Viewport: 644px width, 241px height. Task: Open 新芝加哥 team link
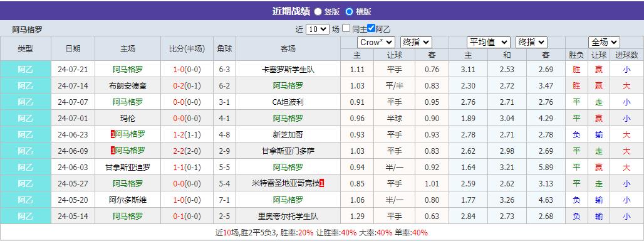click(288, 134)
